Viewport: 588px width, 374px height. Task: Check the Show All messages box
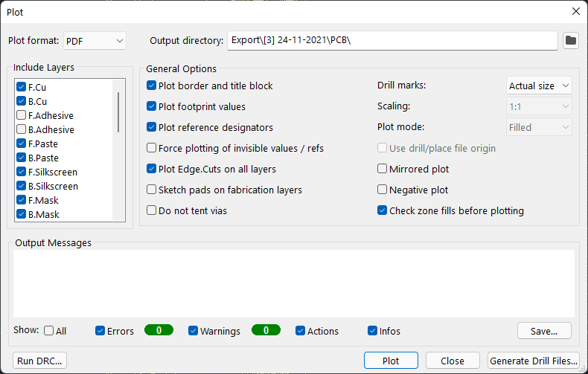(48, 331)
